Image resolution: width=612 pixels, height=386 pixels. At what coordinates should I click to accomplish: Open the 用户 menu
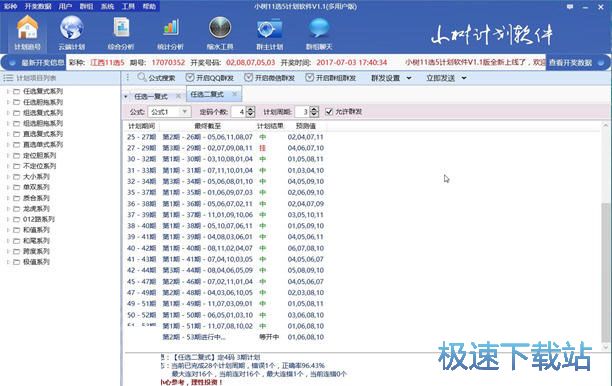click(x=65, y=6)
